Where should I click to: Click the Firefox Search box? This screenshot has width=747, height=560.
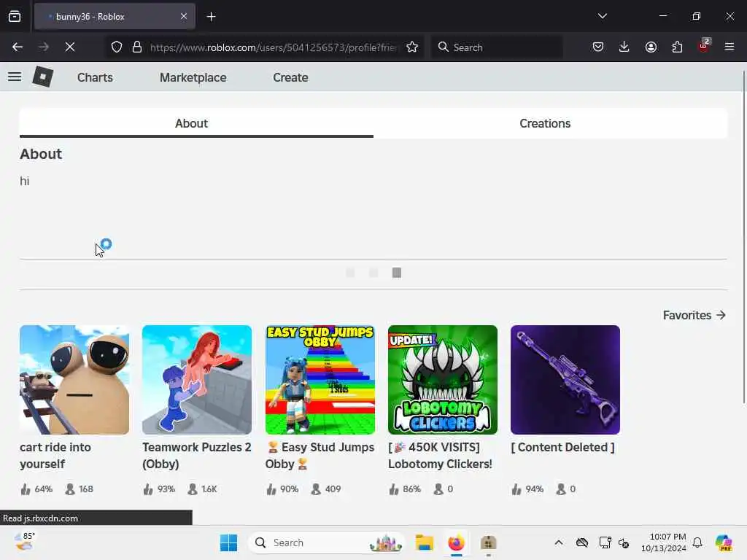497,47
